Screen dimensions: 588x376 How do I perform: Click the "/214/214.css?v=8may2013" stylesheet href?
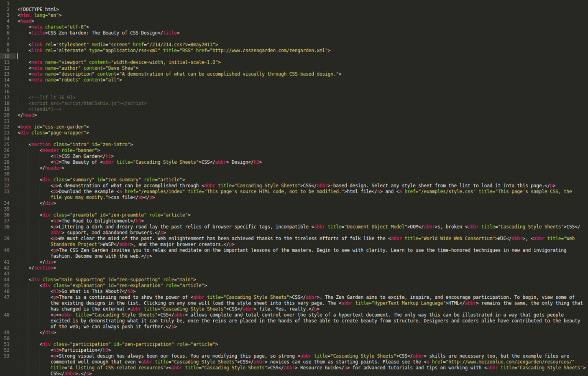pyautogui.click(x=181, y=44)
